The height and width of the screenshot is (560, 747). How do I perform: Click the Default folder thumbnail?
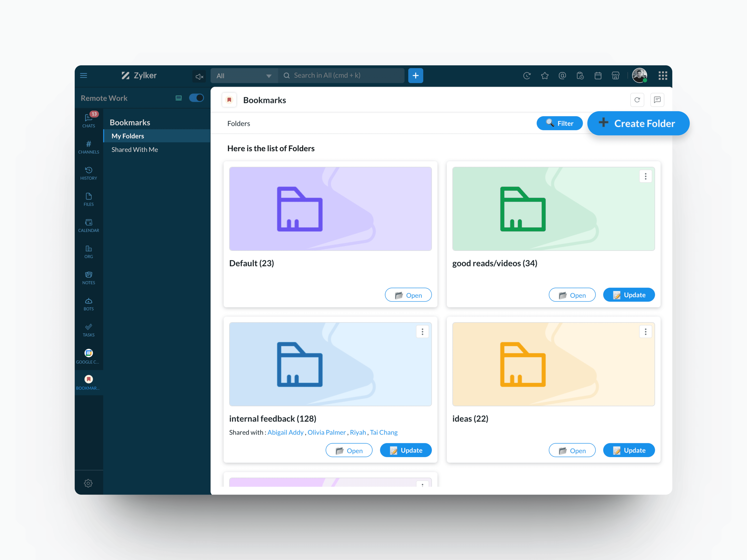330,209
